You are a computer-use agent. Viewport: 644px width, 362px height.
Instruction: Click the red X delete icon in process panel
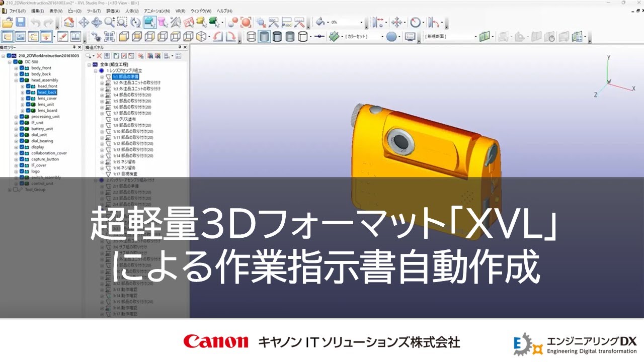[x=99, y=55]
